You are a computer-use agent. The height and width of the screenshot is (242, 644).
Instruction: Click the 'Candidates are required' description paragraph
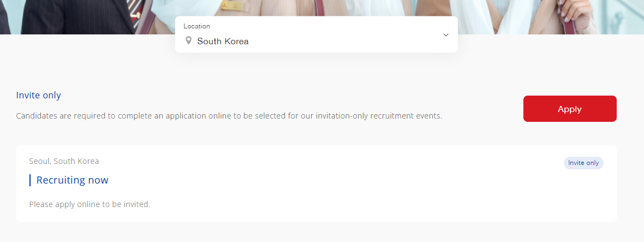coord(229,116)
